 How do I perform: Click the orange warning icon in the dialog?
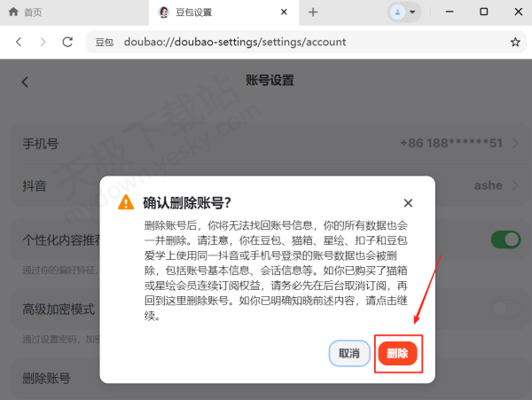(126, 202)
